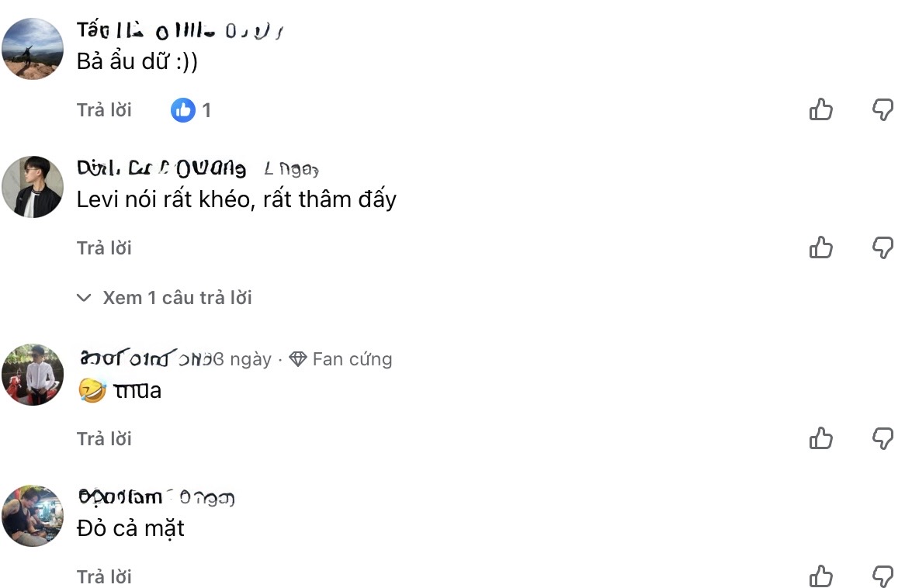Dislike the "Bả ẩu dữ :))" comment
Screen dimensions: 912x588
tap(883, 109)
